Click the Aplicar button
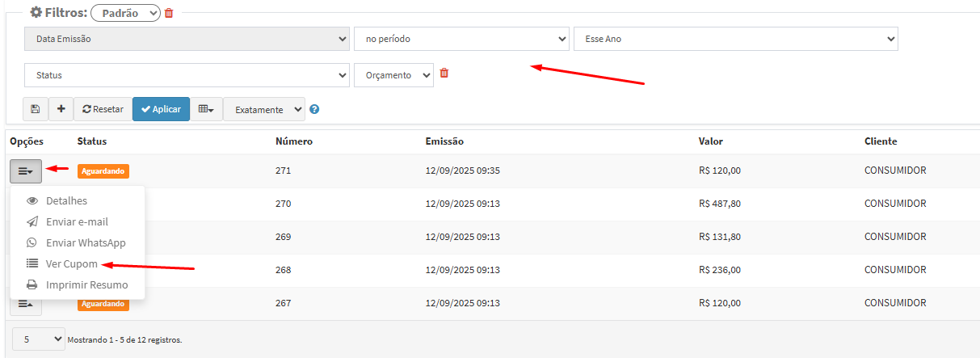Screen dimensions: 980x358 tap(161, 109)
